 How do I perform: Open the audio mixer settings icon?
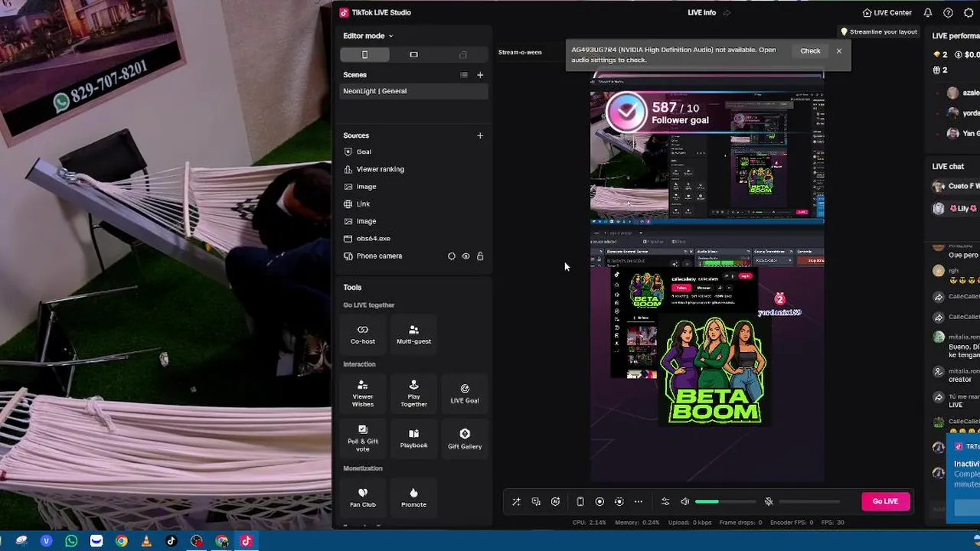click(x=665, y=502)
